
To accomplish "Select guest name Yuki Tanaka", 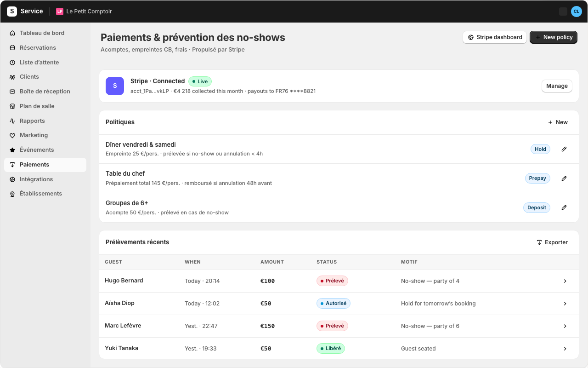I will 121,348.
